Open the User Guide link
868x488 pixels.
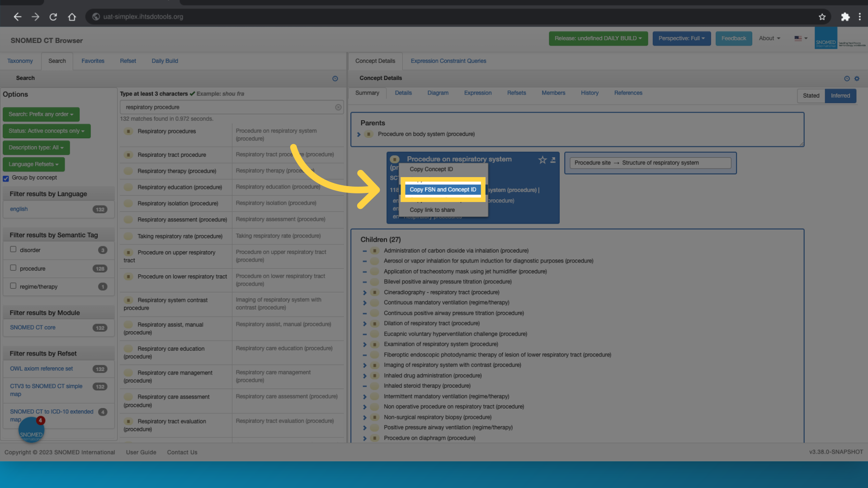[x=141, y=452]
